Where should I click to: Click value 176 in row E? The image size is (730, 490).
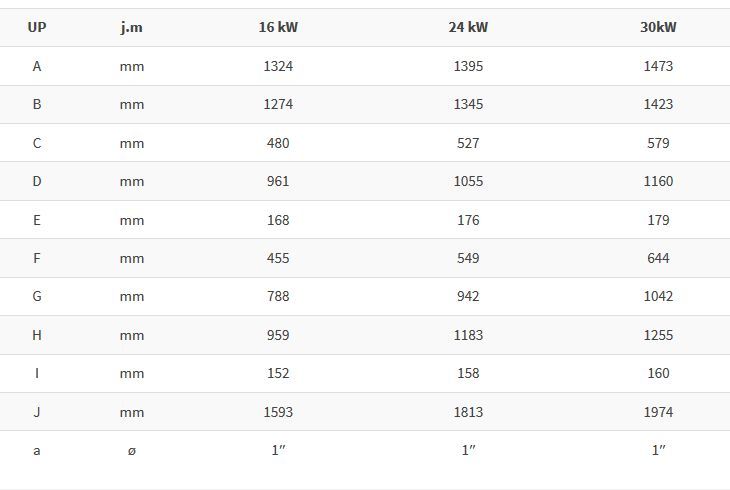point(468,220)
